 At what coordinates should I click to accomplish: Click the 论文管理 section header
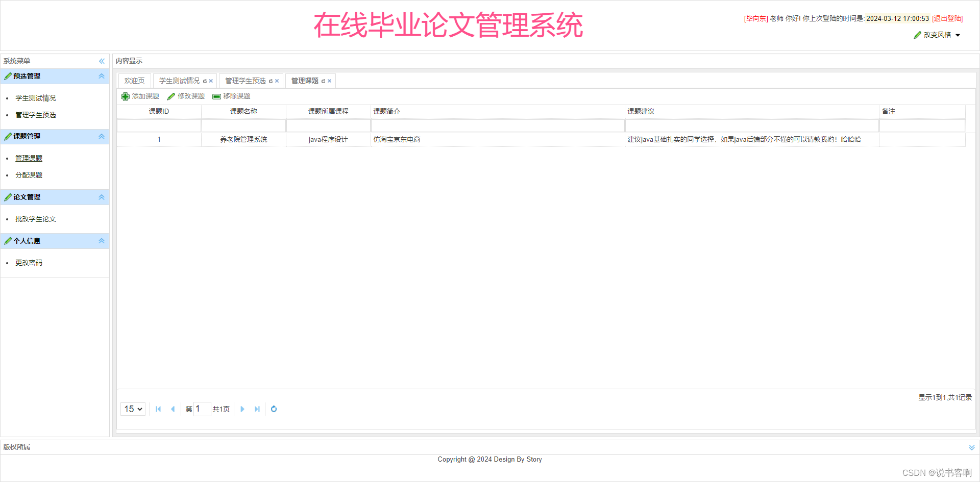pos(55,197)
